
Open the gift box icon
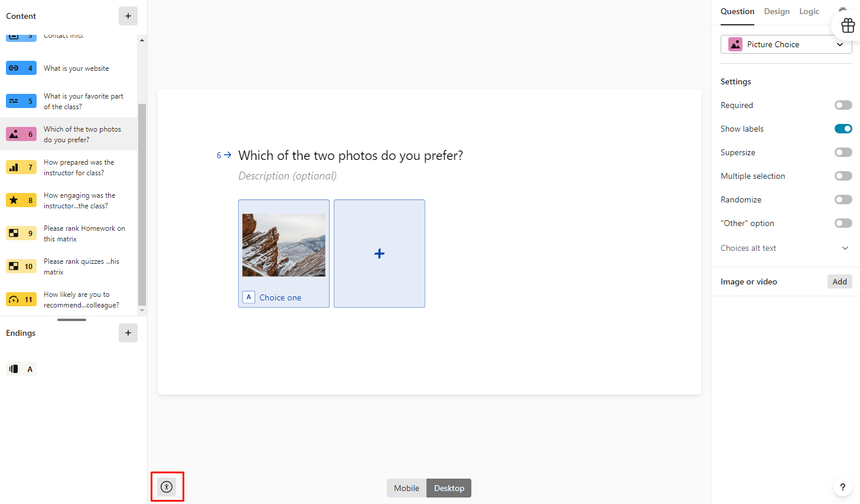tap(848, 25)
